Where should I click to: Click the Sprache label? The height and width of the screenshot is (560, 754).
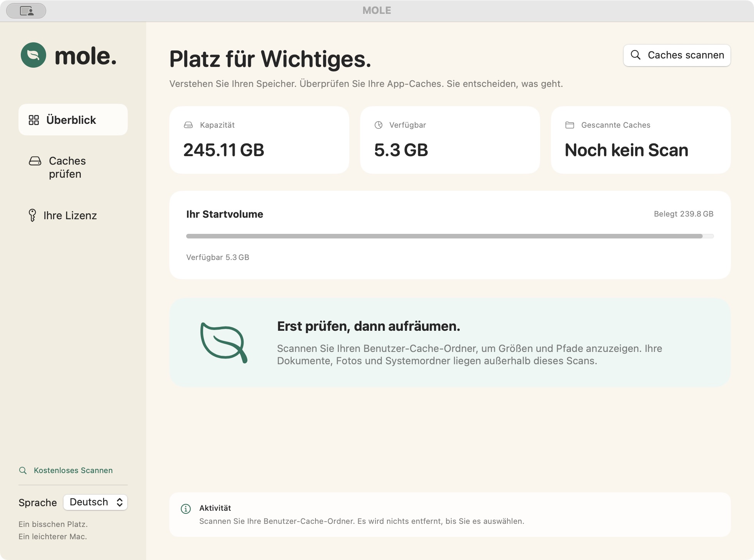(x=38, y=503)
